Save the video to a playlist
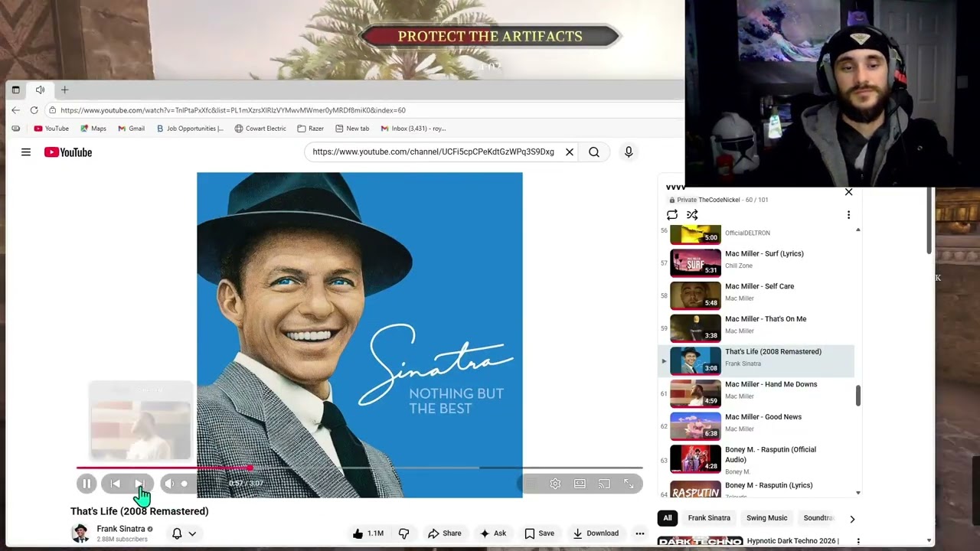Screen dimensions: 980x551 click(539, 533)
